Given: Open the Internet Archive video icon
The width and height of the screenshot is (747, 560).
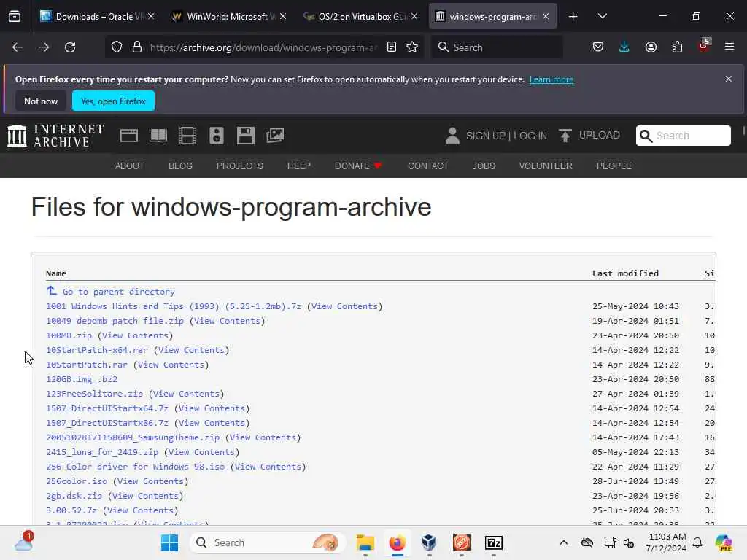Looking at the screenshot, I should 187,136.
